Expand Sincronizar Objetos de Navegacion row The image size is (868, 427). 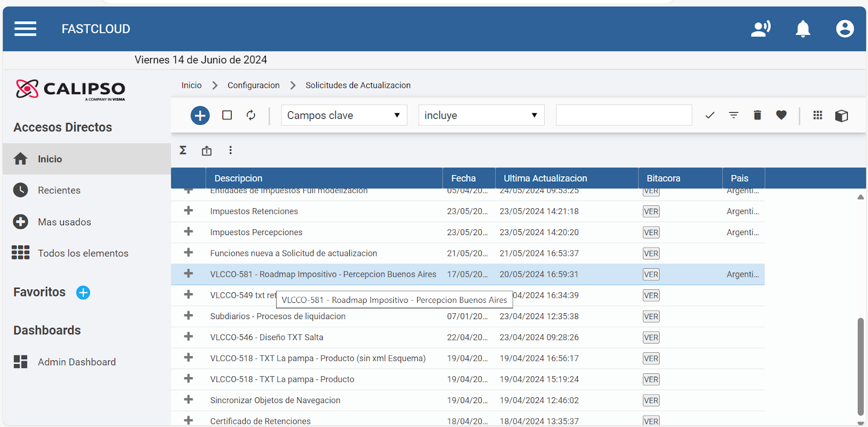(188, 399)
